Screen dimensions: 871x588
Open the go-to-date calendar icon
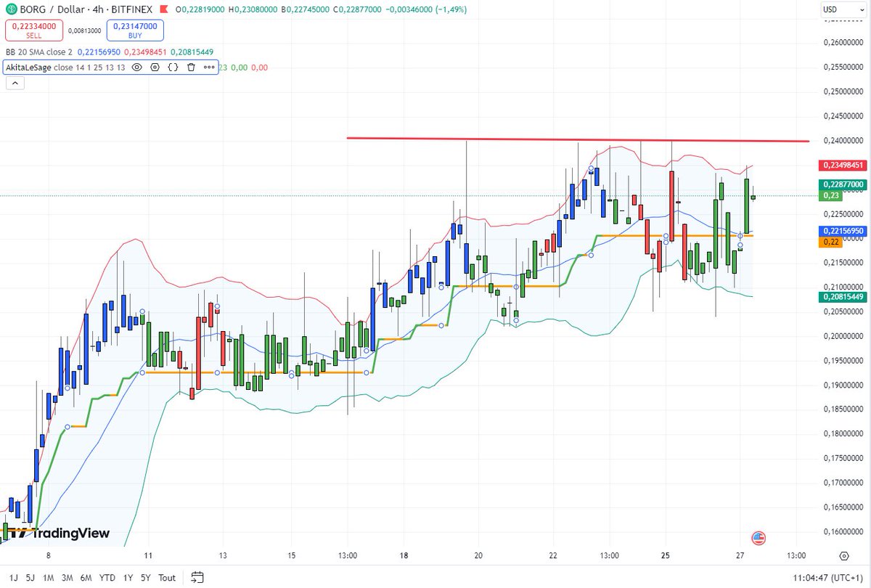(197, 578)
